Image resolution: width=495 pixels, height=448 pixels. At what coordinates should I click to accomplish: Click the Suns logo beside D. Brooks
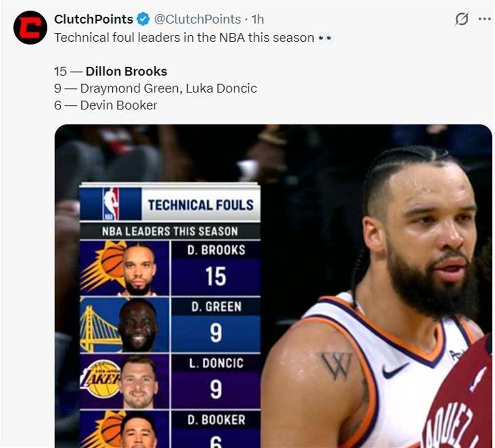(x=102, y=265)
